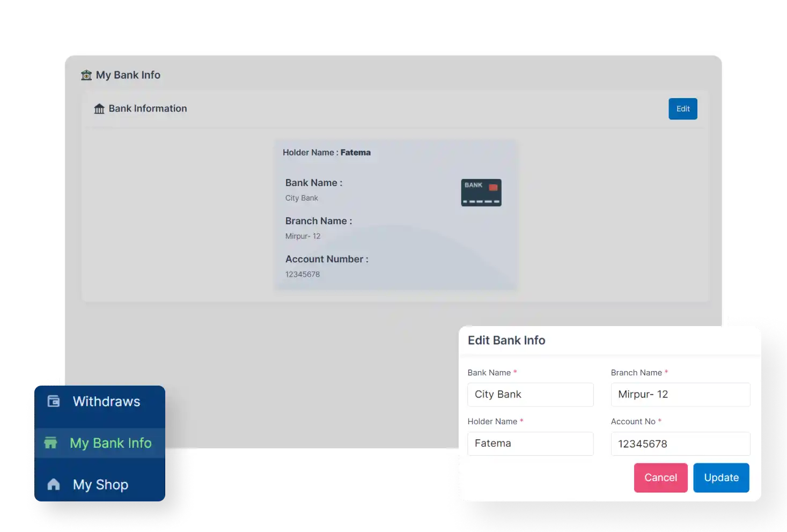Click the bank emoji icon near My Bank Info heading
This screenshot has height=532, width=787.
click(86, 75)
